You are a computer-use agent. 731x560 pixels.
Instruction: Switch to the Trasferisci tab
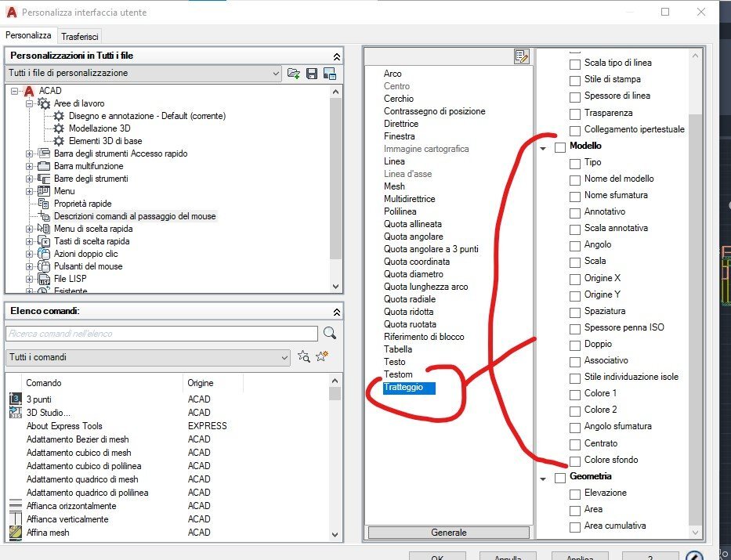pos(80,36)
